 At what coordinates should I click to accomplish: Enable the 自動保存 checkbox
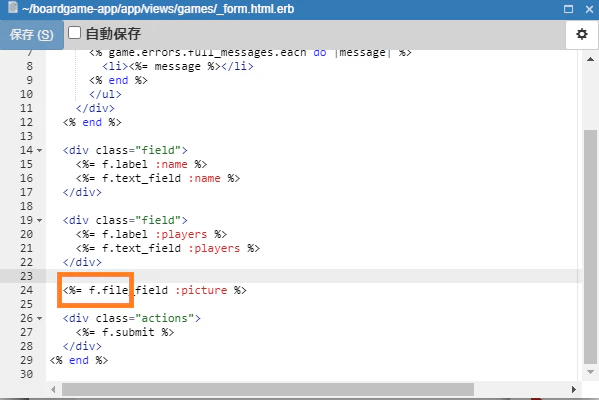74,33
